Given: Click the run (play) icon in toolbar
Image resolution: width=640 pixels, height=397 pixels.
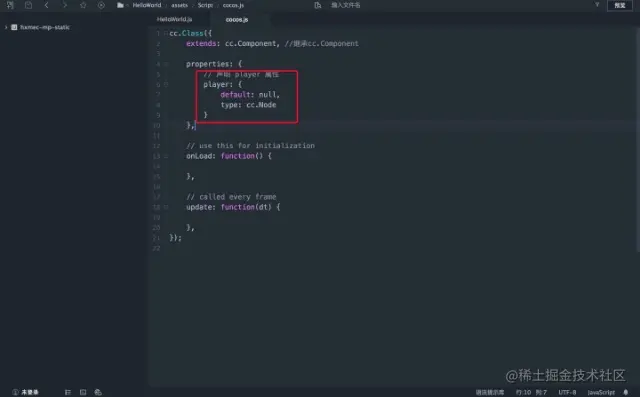Looking at the screenshot, I should tap(101, 5).
